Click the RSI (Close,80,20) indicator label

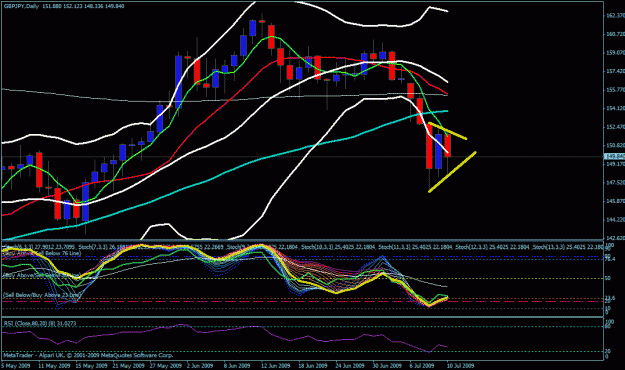(40, 323)
